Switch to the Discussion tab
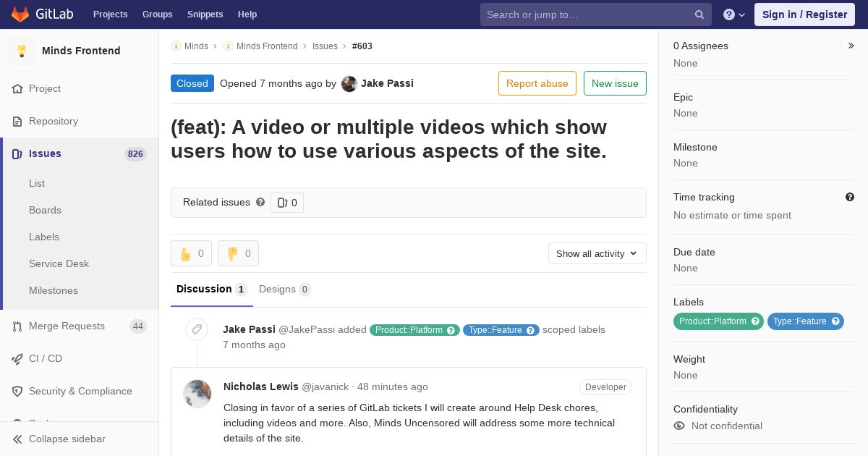This screenshot has width=868, height=456. click(x=212, y=290)
